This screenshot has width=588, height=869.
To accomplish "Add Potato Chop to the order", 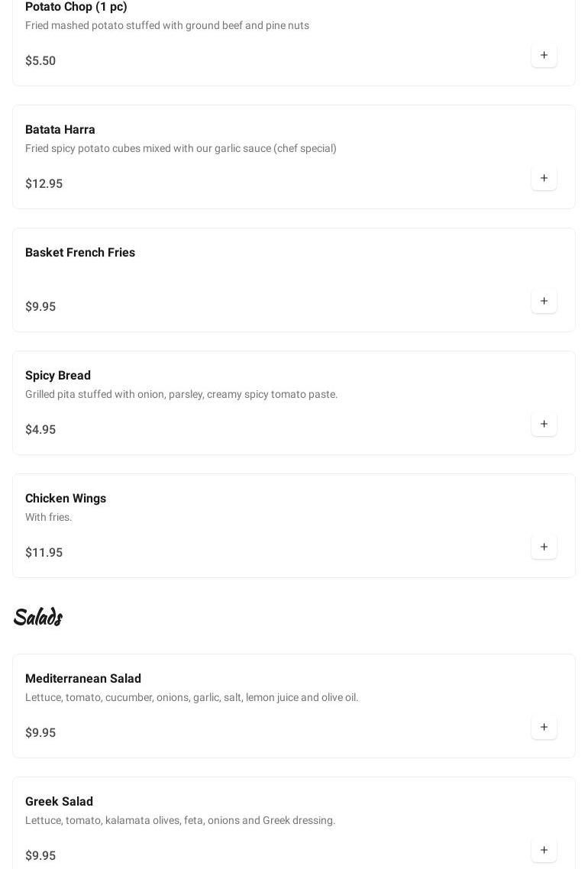I will [x=544, y=56].
